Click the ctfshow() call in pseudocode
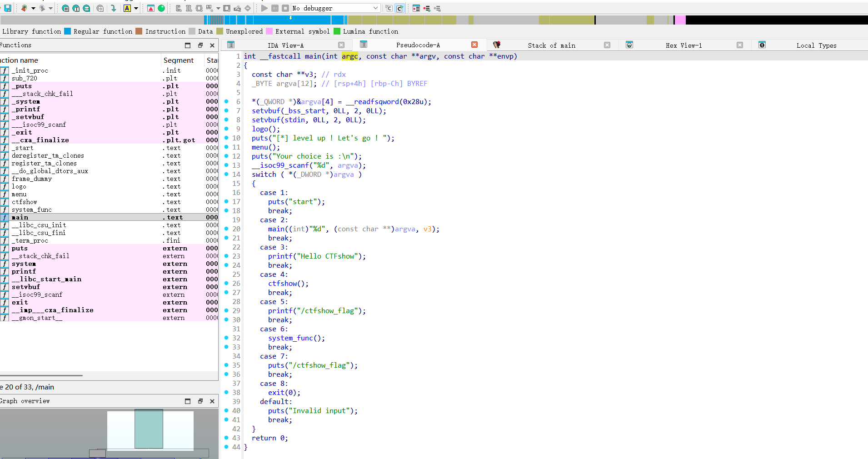Image resolution: width=868 pixels, height=459 pixels. point(288,283)
